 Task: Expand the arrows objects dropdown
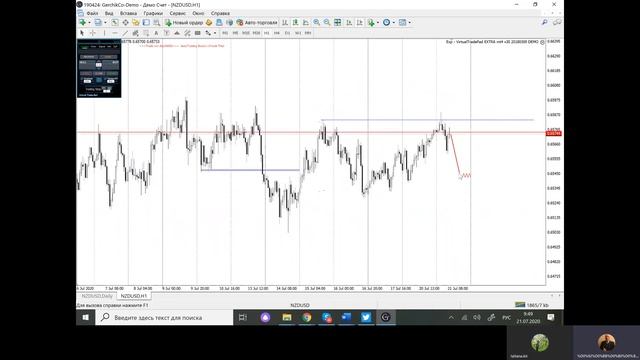(x=215, y=33)
